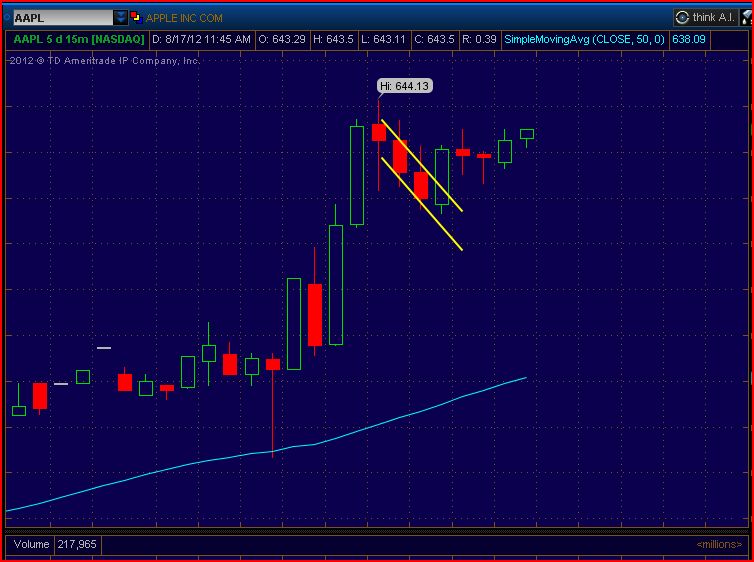Click the date readout 'D: 8/17/12 11:45 AM'
Viewport: 754px width, 562px height.
(x=201, y=39)
